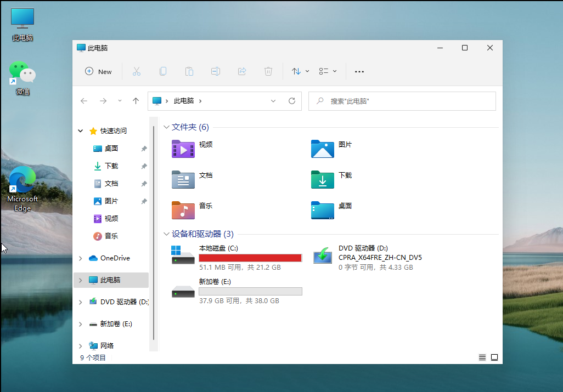Screen dimensions: 563x392
Task: Click the Share icon in the toolbar
Action: pyautogui.click(x=242, y=71)
